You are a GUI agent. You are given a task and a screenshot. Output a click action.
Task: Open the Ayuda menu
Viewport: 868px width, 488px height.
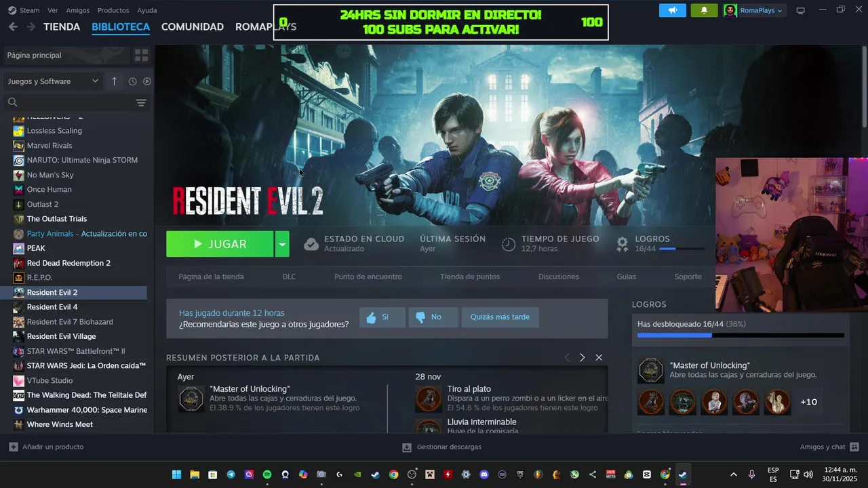pos(147,10)
